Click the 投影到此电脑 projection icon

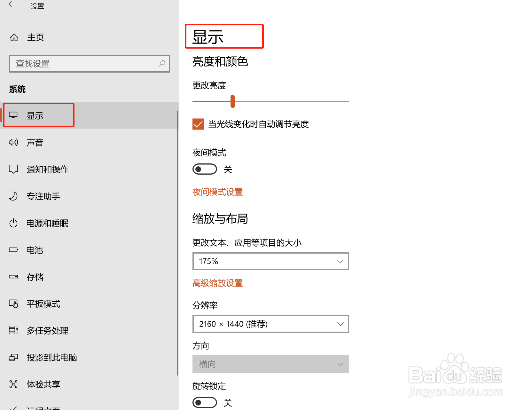click(13, 357)
